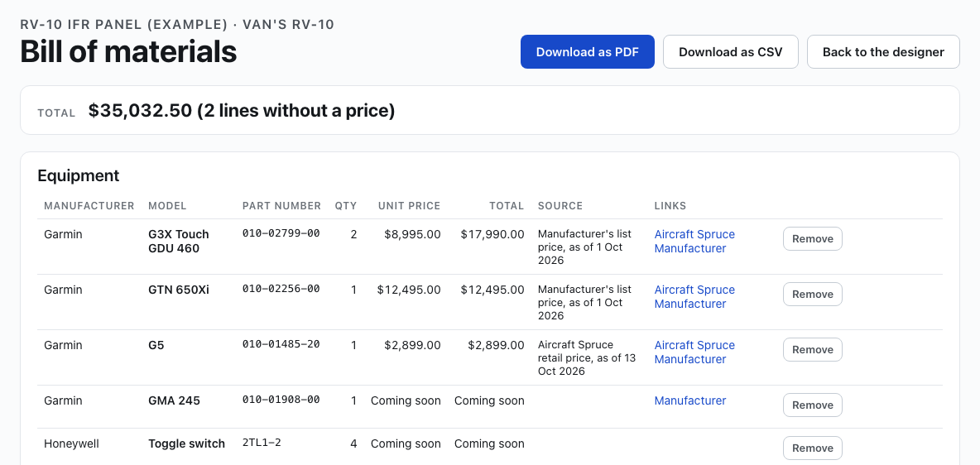The height and width of the screenshot is (465, 980).
Task: Click the Model column header
Action: [167, 206]
